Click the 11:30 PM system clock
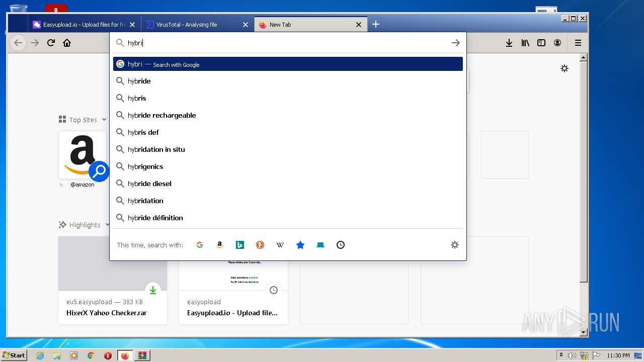The width and height of the screenshot is (644, 362). click(618, 355)
